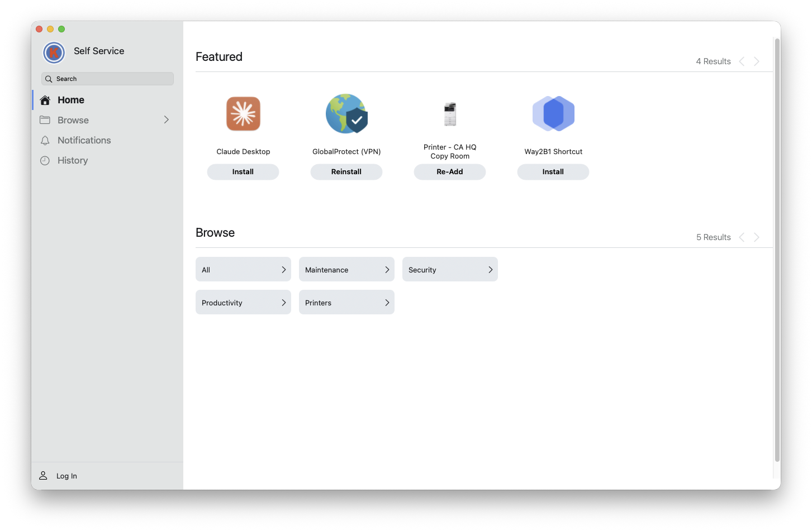
Task: Open the Productivity category
Action: (x=243, y=302)
